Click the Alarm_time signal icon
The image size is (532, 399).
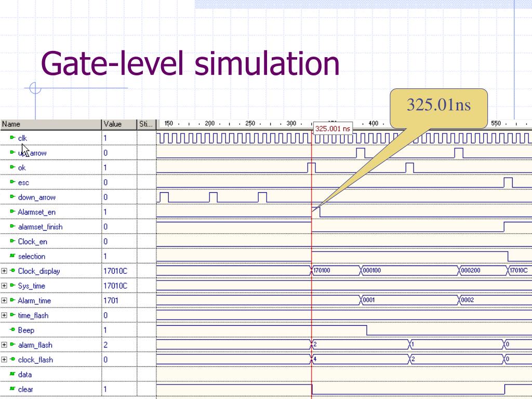pyautogui.click(x=12, y=300)
